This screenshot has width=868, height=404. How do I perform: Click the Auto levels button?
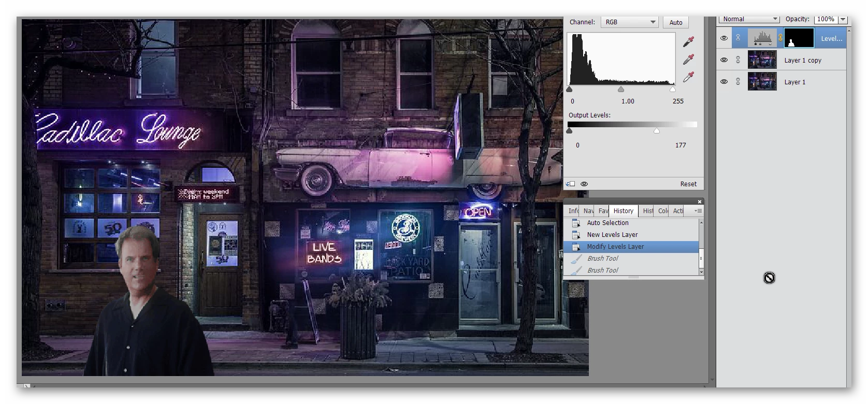coord(676,22)
